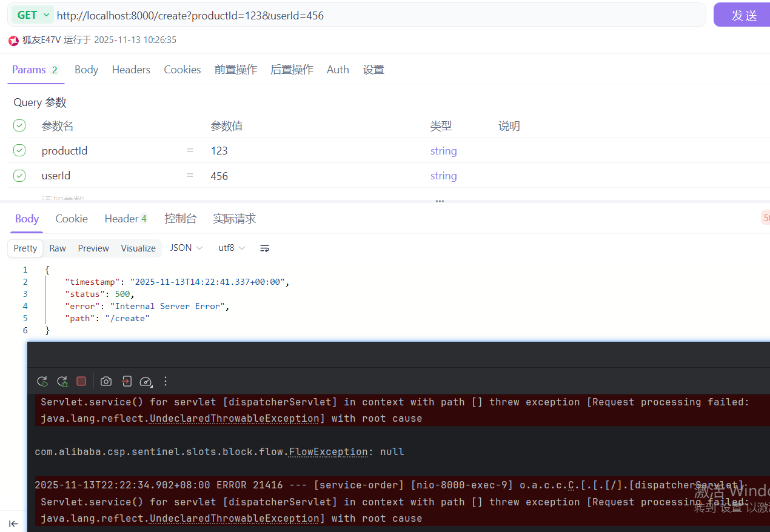
Task: Uncheck the productId parameter checkbox
Action: coord(19,150)
